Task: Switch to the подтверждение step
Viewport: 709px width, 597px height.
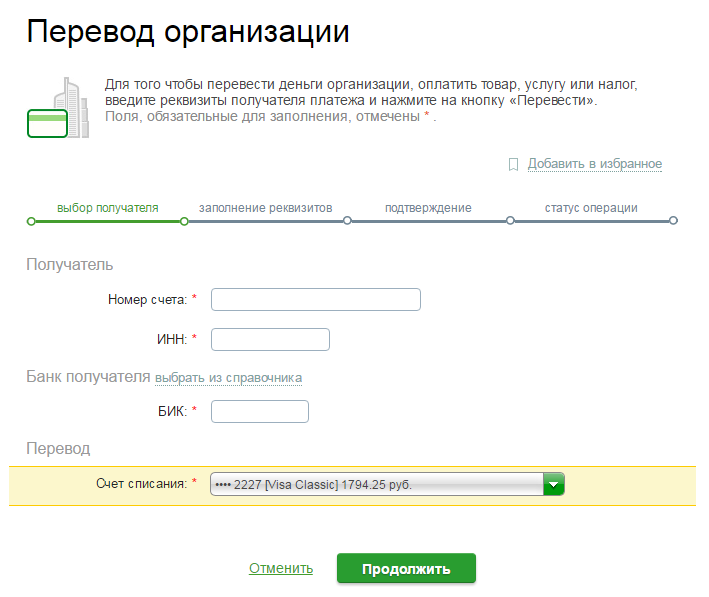Action: 428,208
